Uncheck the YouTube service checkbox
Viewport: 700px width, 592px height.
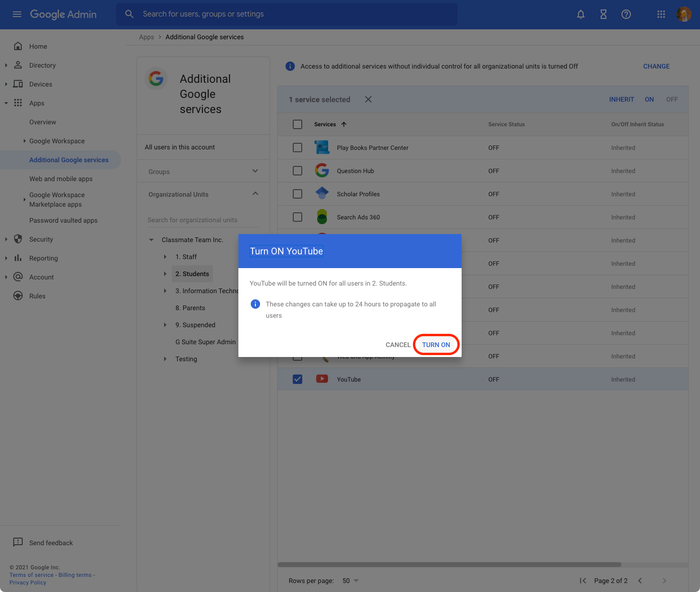pyautogui.click(x=297, y=379)
